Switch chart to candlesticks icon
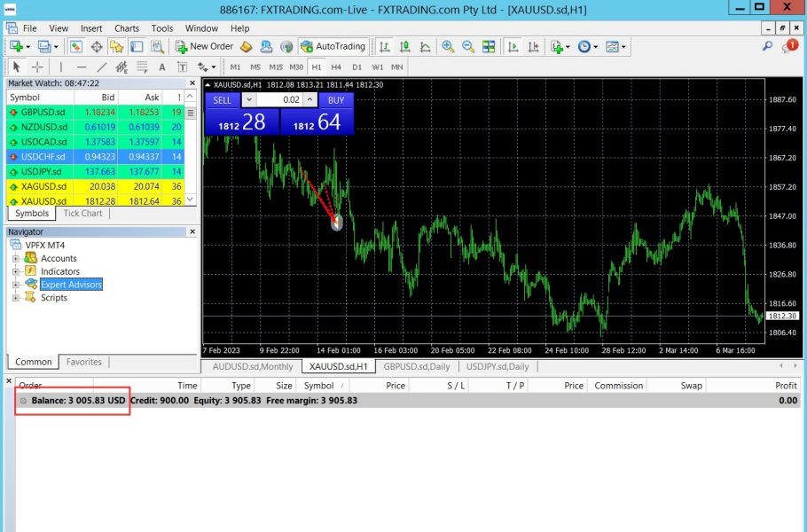 [404, 46]
